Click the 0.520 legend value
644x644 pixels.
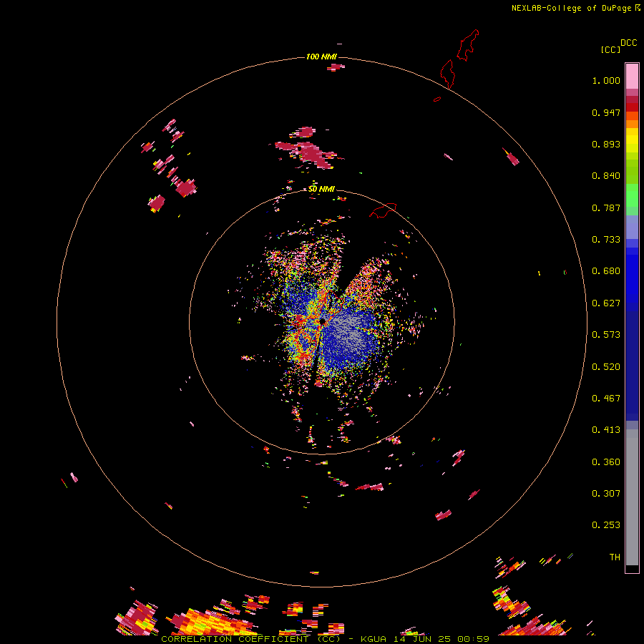click(606, 367)
